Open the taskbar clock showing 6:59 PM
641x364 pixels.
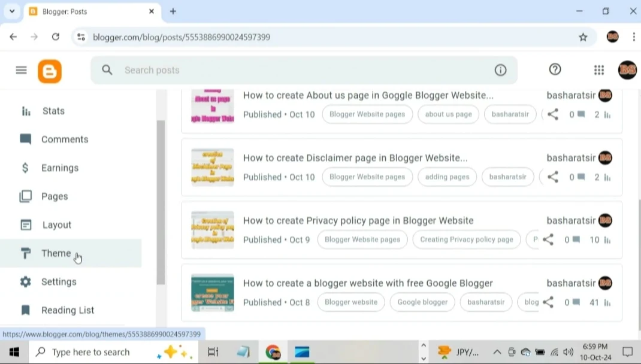(x=595, y=352)
